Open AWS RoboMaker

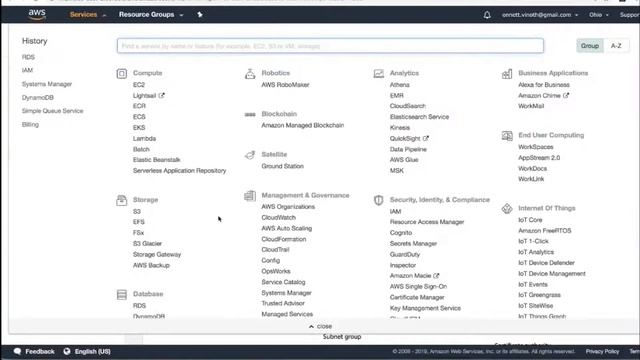(x=285, y=85)
